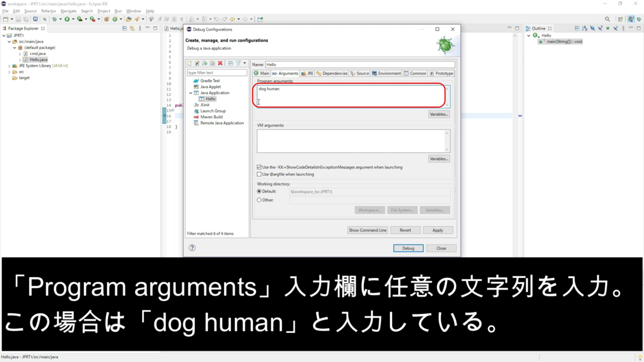This screenshot has height=362, width=644.
Task: Switch to the Dependencies tab
Action: point(332,73)
